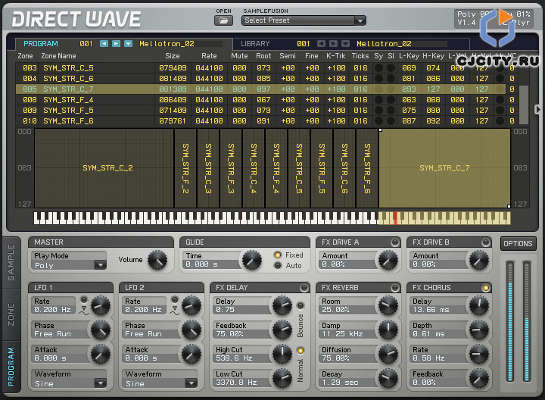This screenshot has height=400, width=545.
Task: Switch to the PROGRAM side tab
Action: click(x=11, y=366)
